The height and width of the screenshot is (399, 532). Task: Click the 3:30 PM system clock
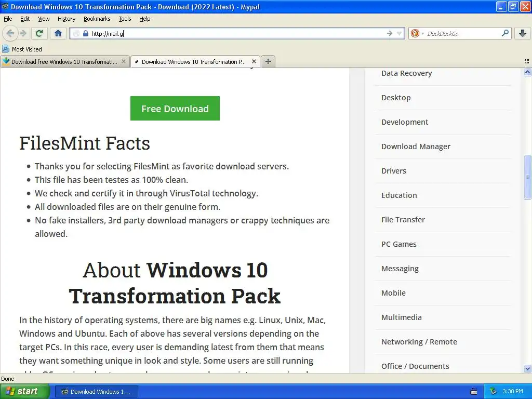click(x=513, y=392)
